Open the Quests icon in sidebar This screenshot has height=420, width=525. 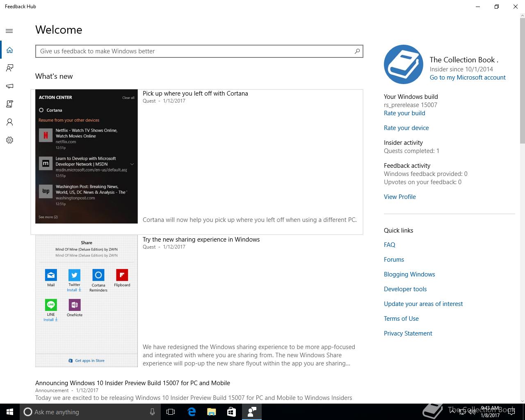(9, 104)
